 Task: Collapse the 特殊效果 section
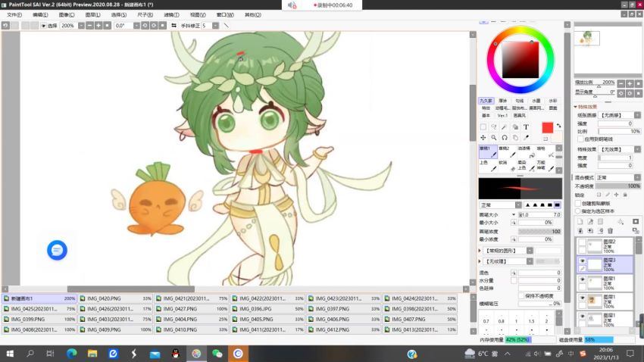click(575, 107)
